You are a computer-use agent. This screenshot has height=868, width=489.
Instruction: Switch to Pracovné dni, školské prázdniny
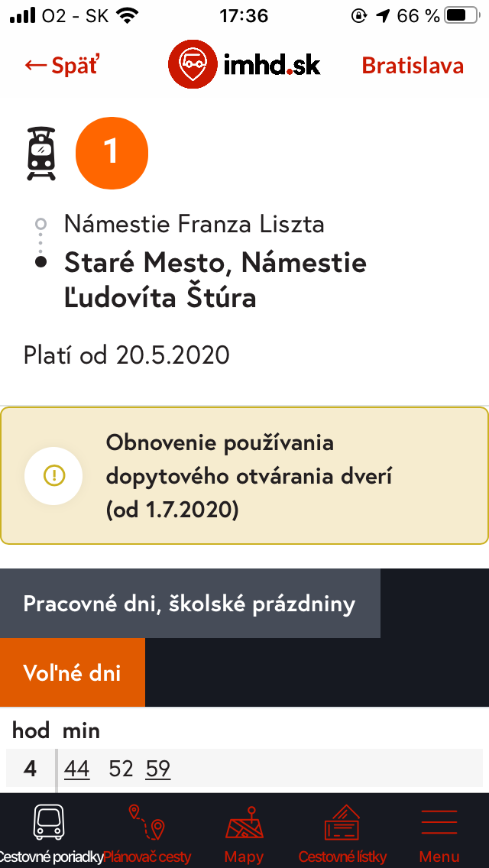click(x=189, y=604)
